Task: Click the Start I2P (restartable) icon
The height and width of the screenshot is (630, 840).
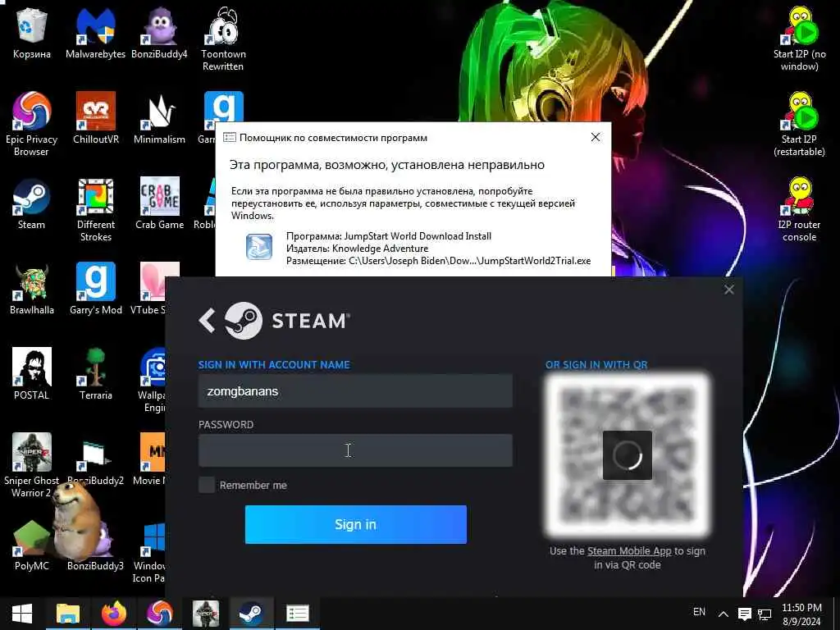Action: [x=799, y=125]
